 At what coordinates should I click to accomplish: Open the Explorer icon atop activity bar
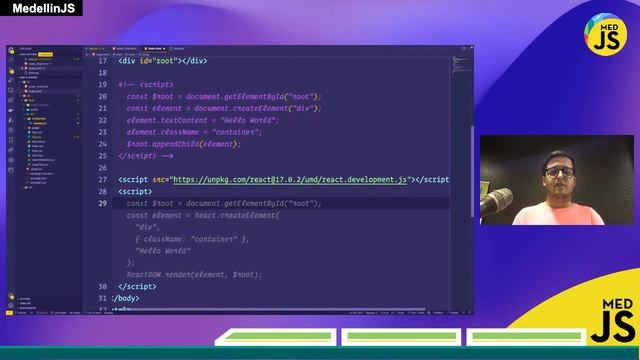(11, 51)
